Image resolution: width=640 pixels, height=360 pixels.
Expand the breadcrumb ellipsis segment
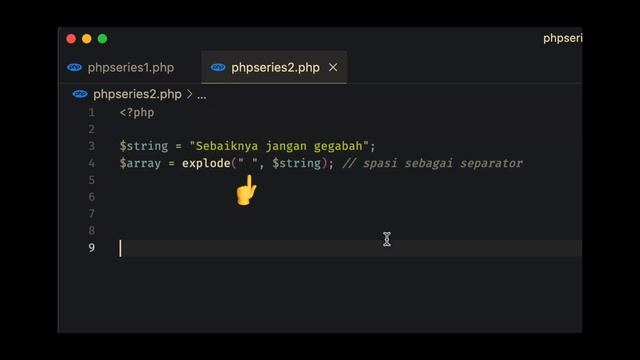202,96
